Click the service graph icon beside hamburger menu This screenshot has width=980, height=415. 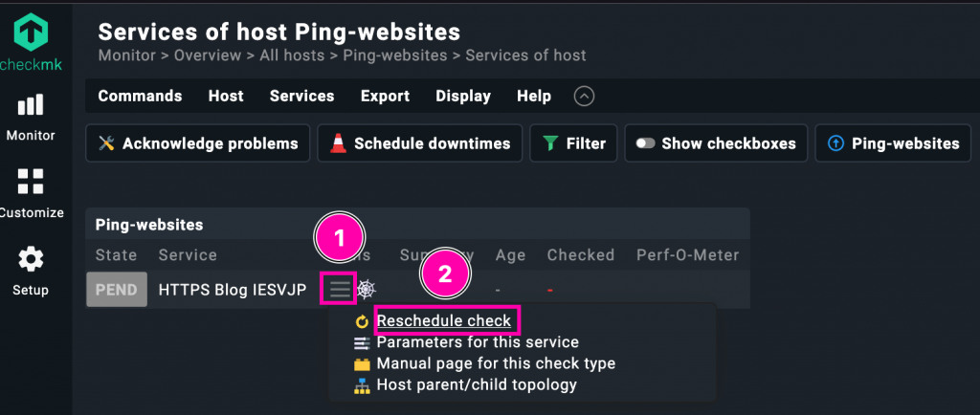[367, 289]
